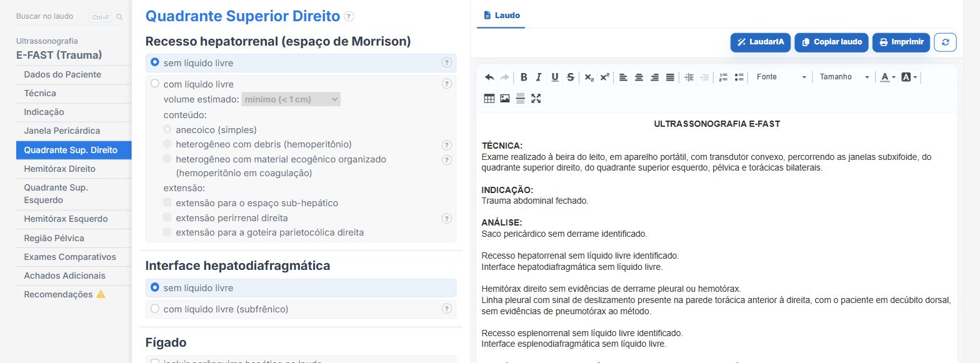
Task: Open Recomendações section
Action: coord(74,294)
